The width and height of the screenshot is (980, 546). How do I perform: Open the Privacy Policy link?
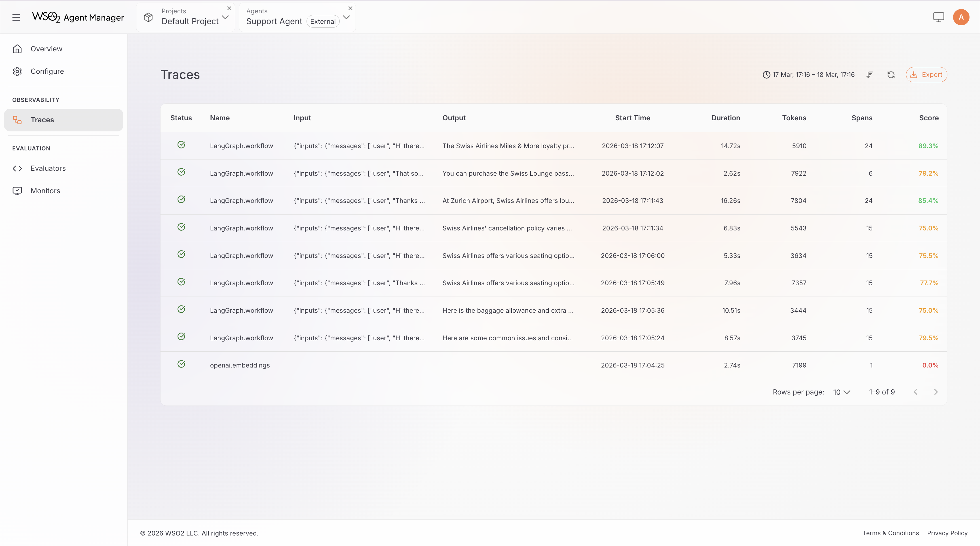[947, 533]
